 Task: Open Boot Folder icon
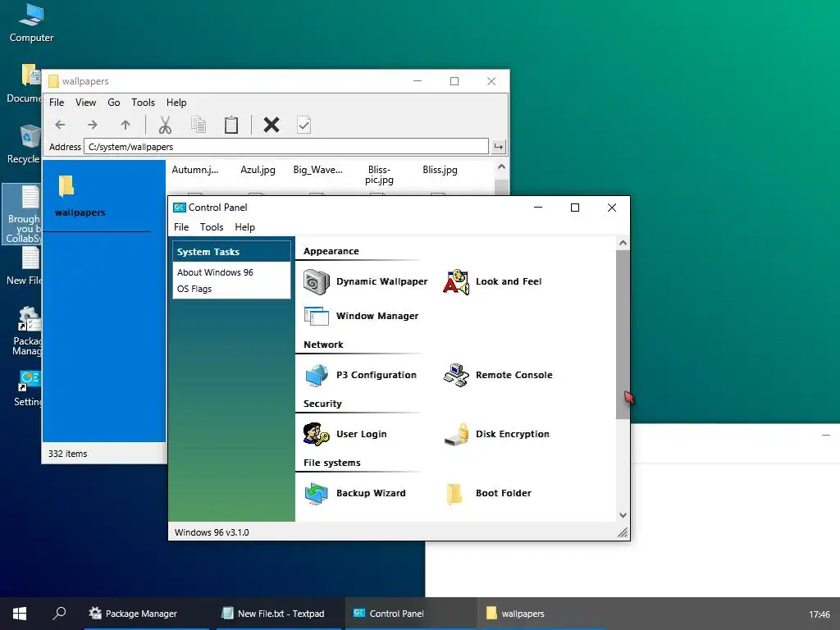(454, 493)
